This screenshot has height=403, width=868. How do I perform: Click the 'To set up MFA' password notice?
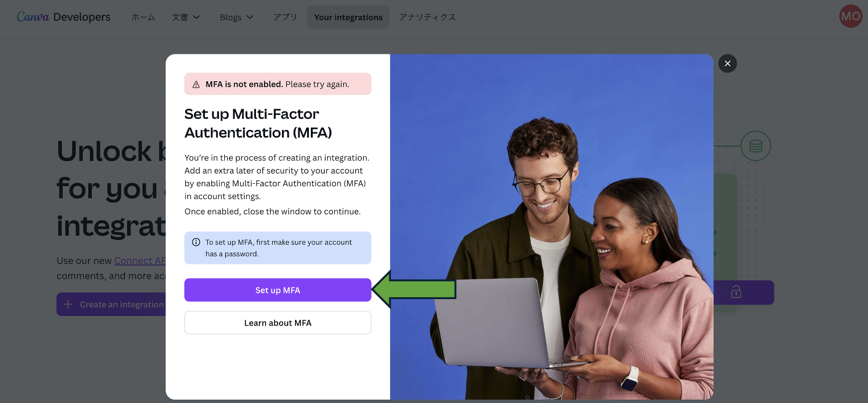click(278, 248)
